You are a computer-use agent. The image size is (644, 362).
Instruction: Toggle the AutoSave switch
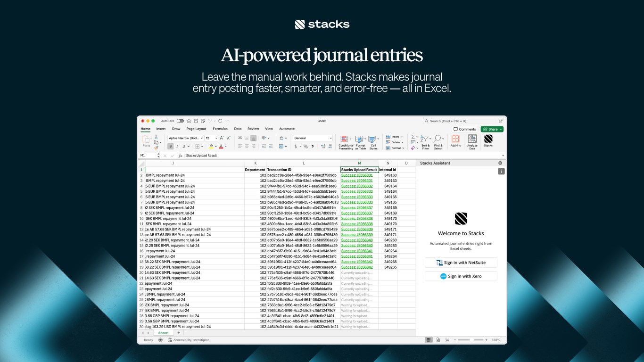[x=180, y=121]
